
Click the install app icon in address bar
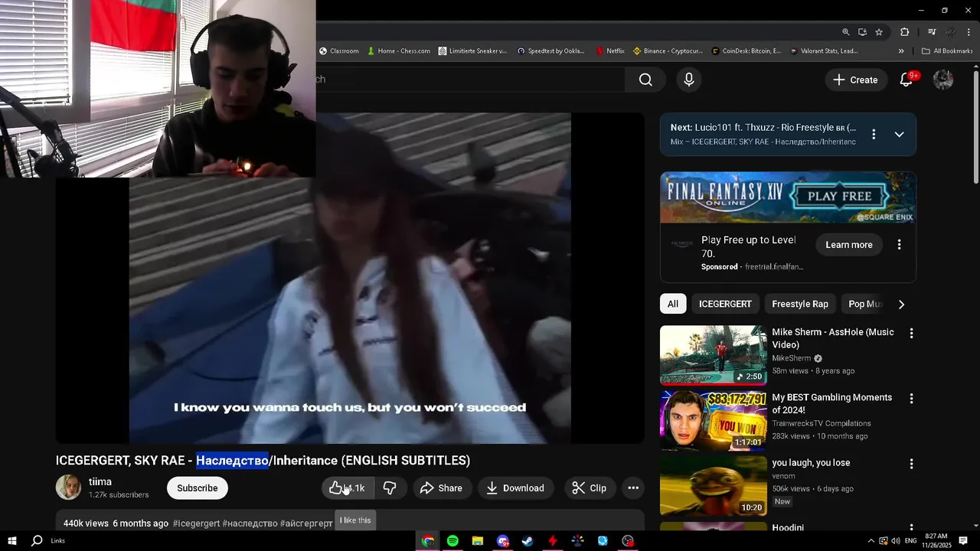(x=862, y=32)
